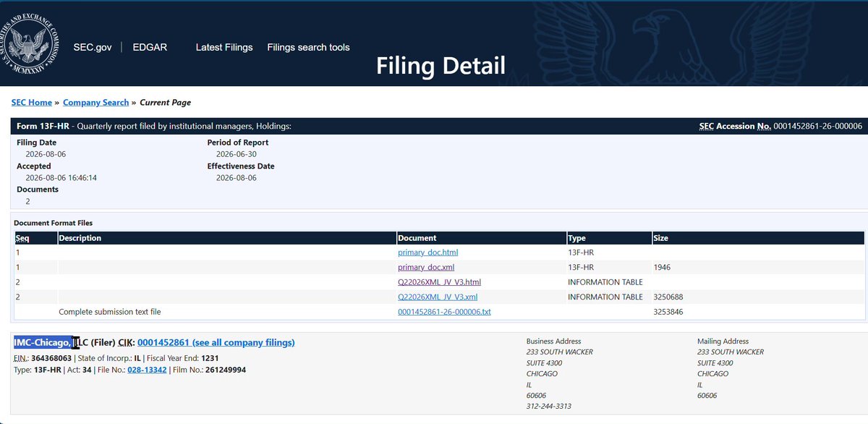
Task: Select the Period of Report 2026-06-30
Action: click(237, 154)
